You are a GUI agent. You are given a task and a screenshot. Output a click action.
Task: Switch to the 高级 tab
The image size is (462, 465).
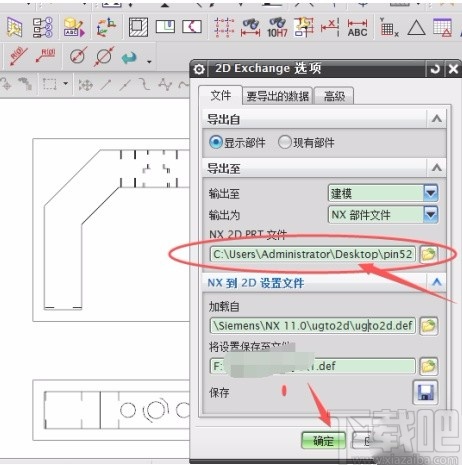pos(334,96)
